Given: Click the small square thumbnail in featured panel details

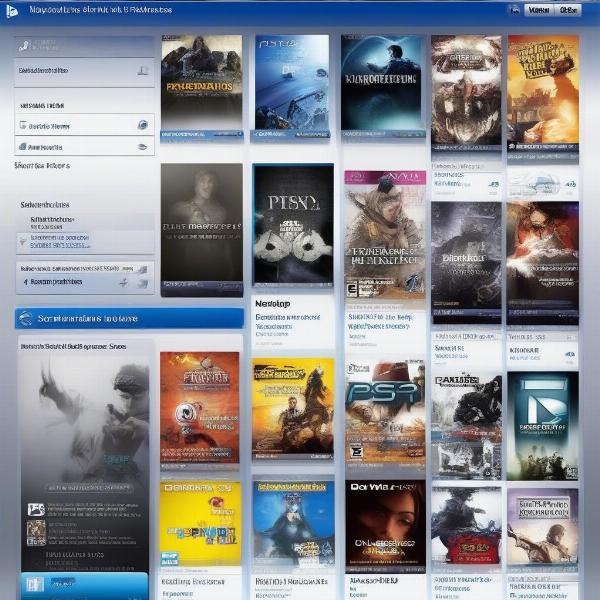Looking at the screenshot, I should (x=36, y=533).
